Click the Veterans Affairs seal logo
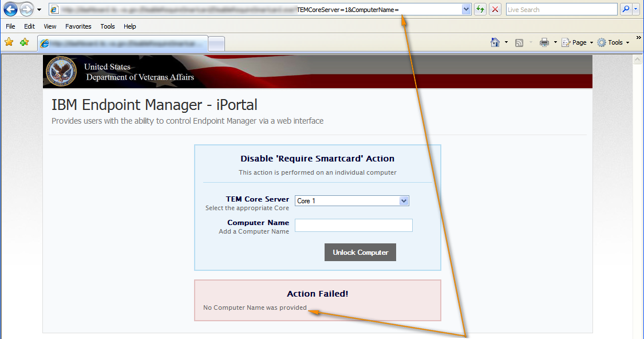This screenshot has height=339, width=644. tap(61, 71)
